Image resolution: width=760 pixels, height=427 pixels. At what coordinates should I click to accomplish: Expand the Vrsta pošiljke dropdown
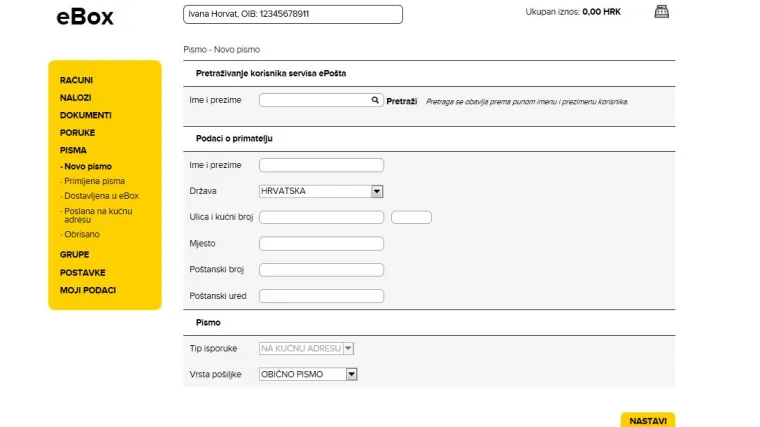pos(350,374)
